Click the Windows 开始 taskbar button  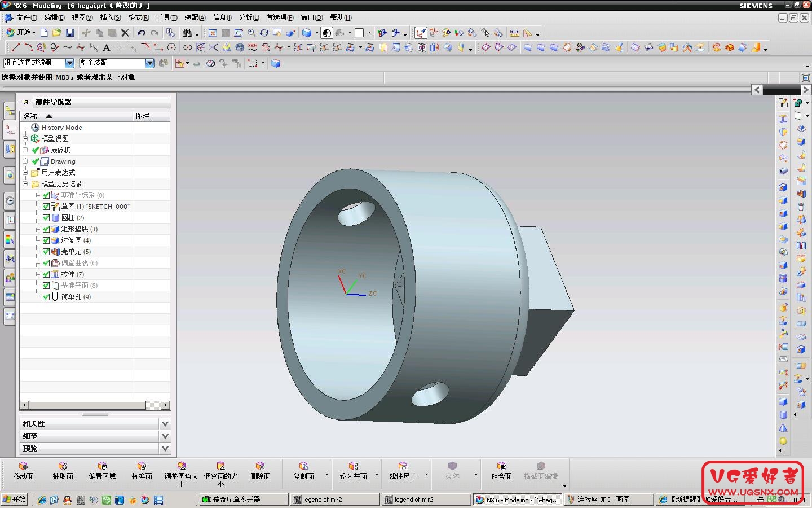click(15, 500)
